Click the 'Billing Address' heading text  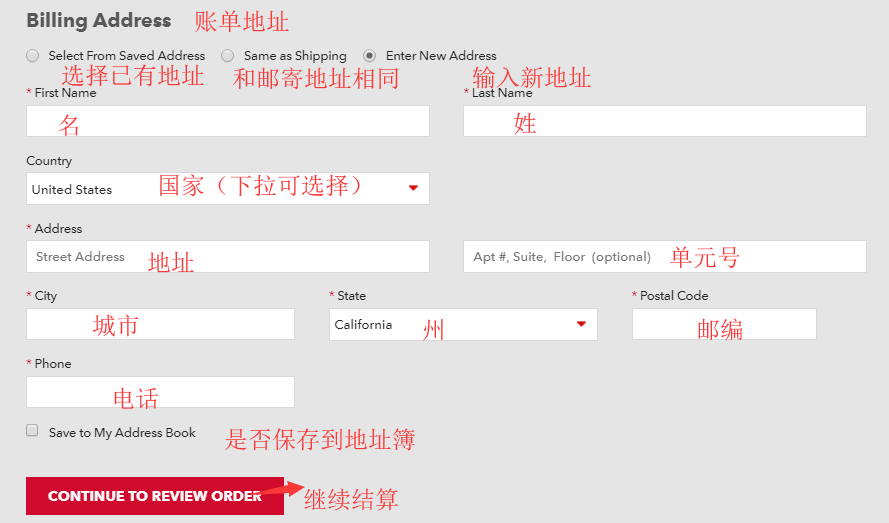(99, 20)
